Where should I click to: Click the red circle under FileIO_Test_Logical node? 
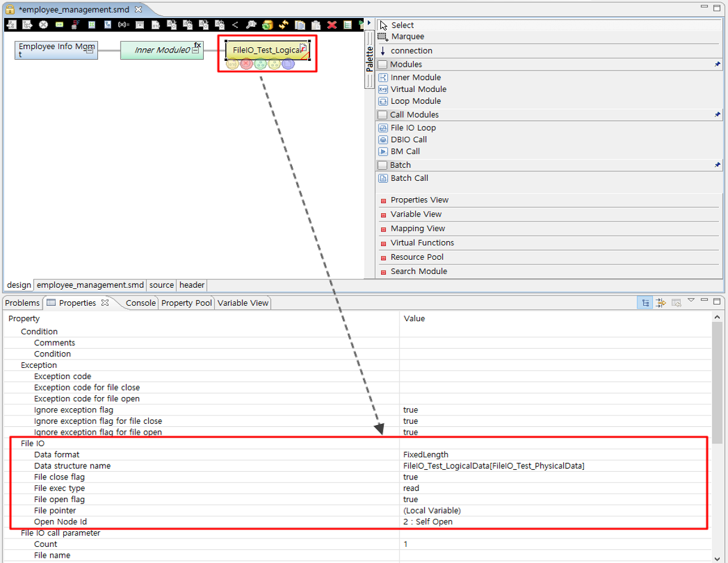tap(246, 64)
